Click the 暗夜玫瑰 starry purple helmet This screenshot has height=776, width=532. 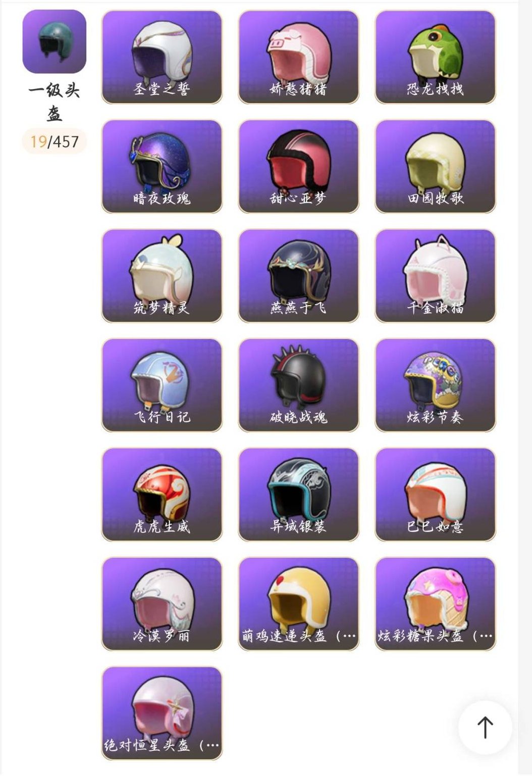pos(162,166)
